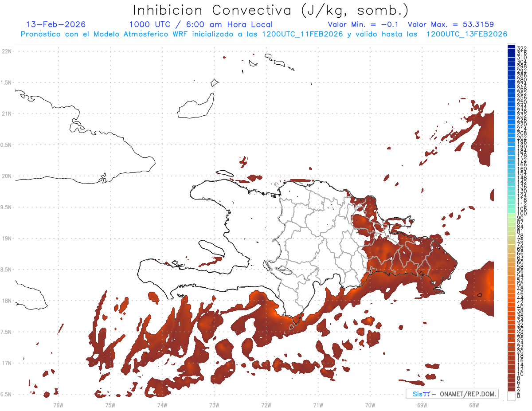Screen dimensions: 532x411
Task: Click the title 'Inhibicion Convectiva (J/kg, somb.)'
Action: point(270,11)
